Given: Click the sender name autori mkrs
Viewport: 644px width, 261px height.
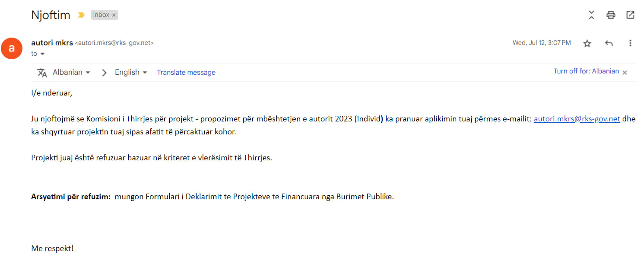Looking at the screenshot, I should 52,43.
